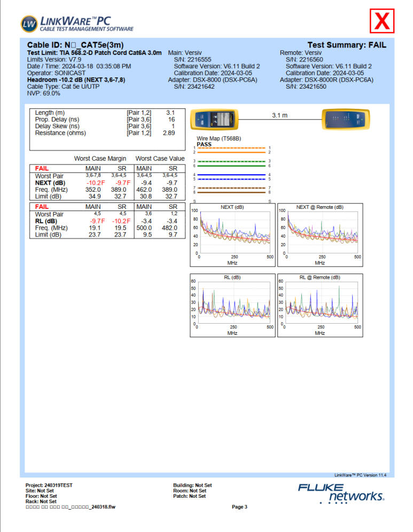Open the NEXT (dB) graph
Screen dimensions: 413x532
[x=232, y=234]
